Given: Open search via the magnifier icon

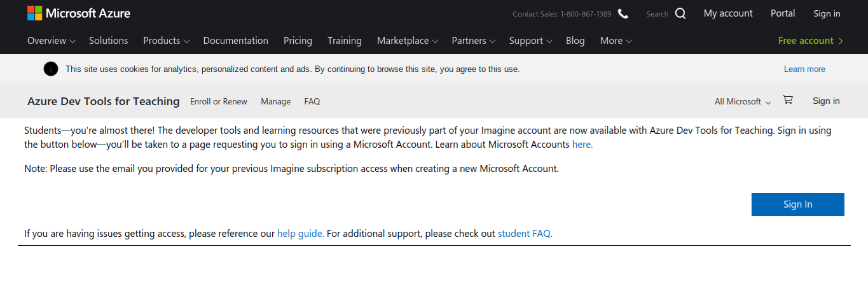Looking at the screenshot, I should pos(680,13).
